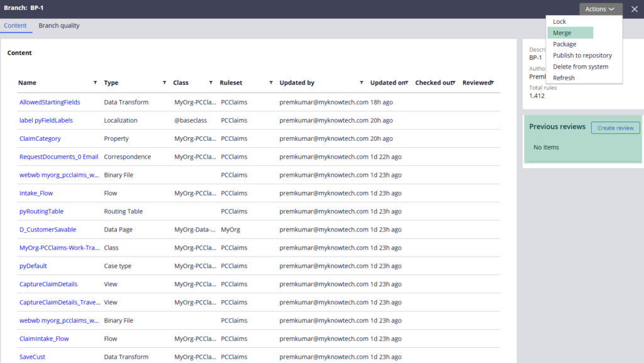Open the Type column filter icon

pyautogui.click(x=165, y=82)
